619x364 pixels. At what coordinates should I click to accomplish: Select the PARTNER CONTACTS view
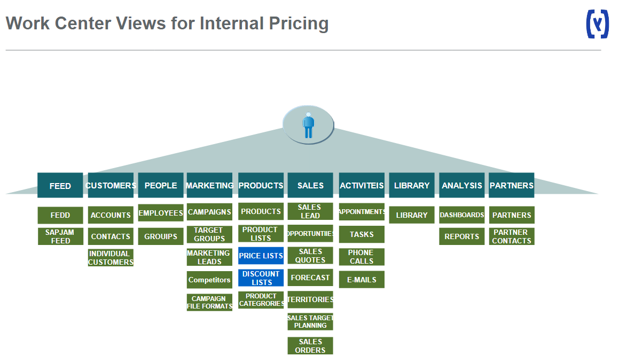coord(512,236)
